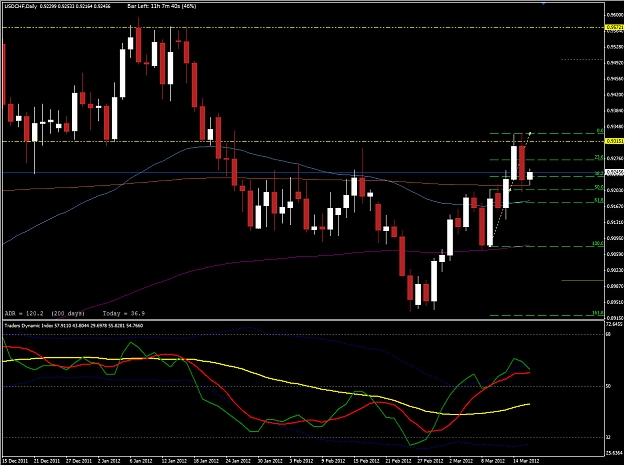Click the 15 Dec 2011 date label
Image resolution: width=625 pixels, height=466 pixels.
point(15,461)
